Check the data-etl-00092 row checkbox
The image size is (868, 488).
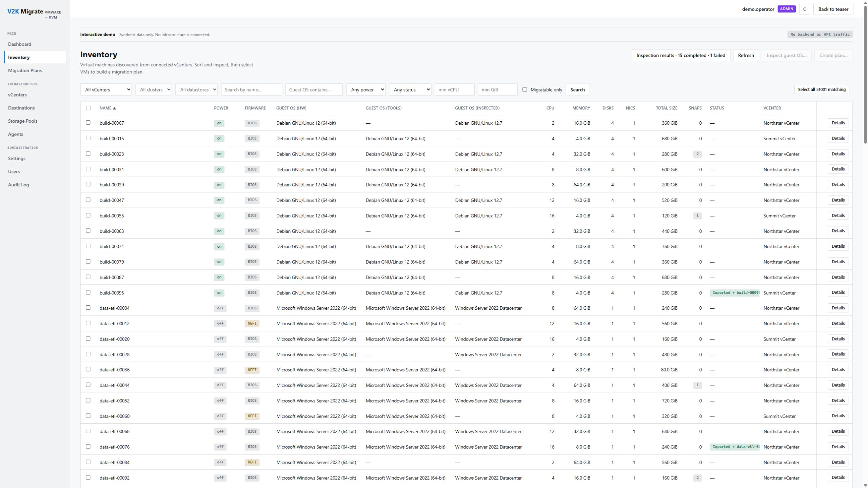pos(88,477)
